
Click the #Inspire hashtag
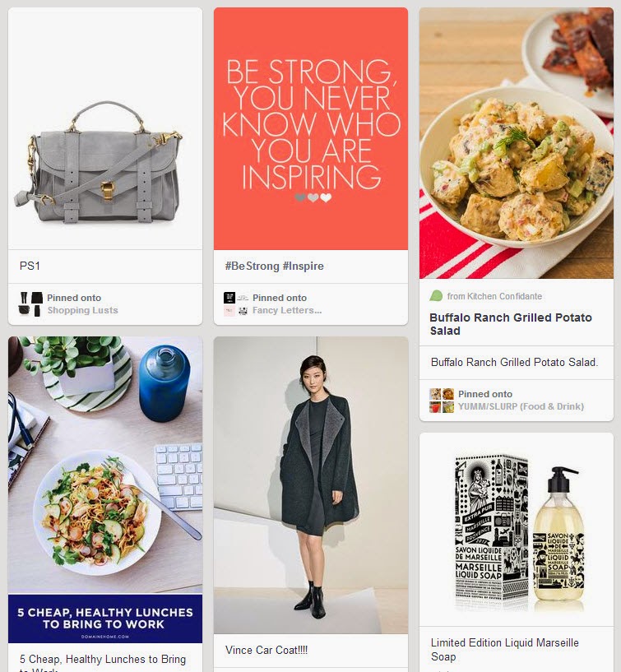(303, 266)
